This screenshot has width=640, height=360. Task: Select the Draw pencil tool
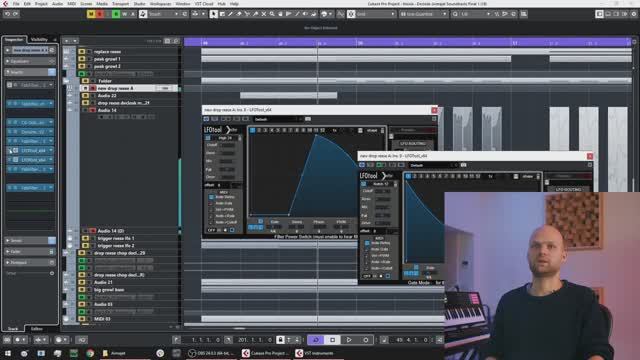(x=230, y=14)
